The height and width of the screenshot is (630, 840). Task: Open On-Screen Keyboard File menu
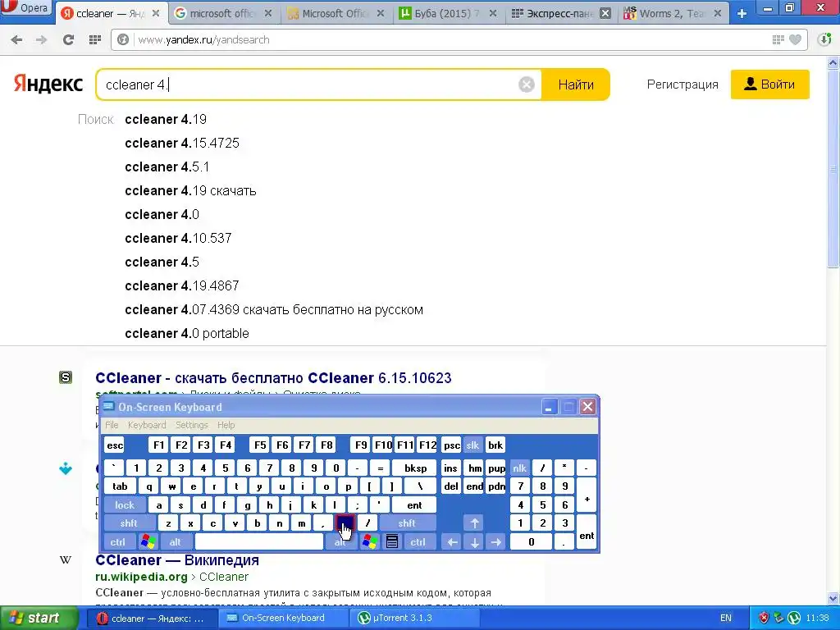[x=112, y=425]
